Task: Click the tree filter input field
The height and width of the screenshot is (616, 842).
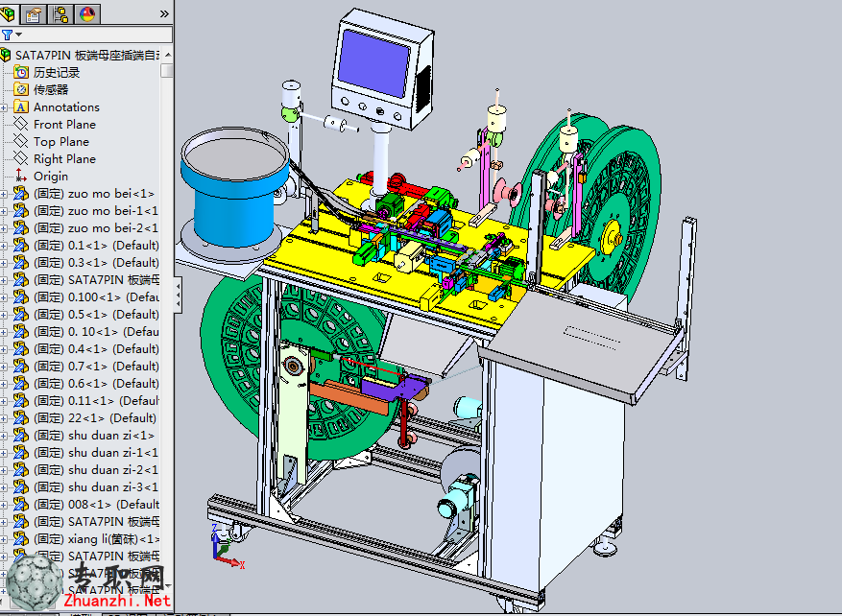Action: [97, 35]
